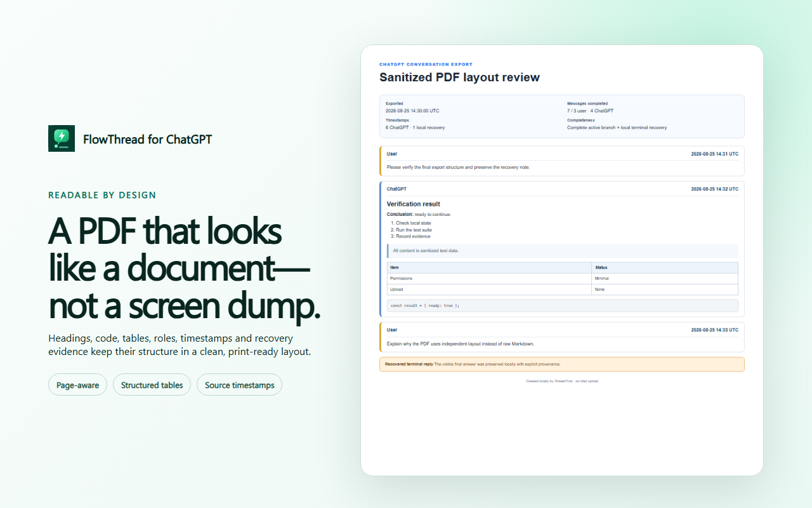Select the Source timestamps pill
Viewport: 812px width, 508px height.
tap(239, 385)
